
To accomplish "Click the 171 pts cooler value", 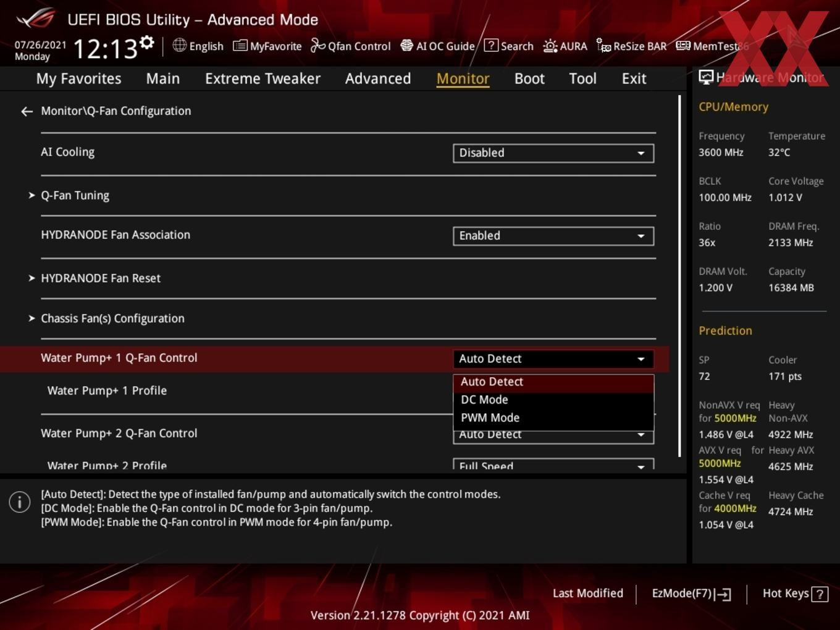I will point(784,377).
